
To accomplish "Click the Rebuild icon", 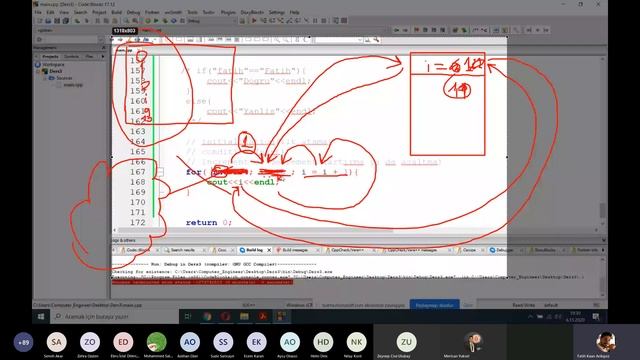I will coord(173,21).
